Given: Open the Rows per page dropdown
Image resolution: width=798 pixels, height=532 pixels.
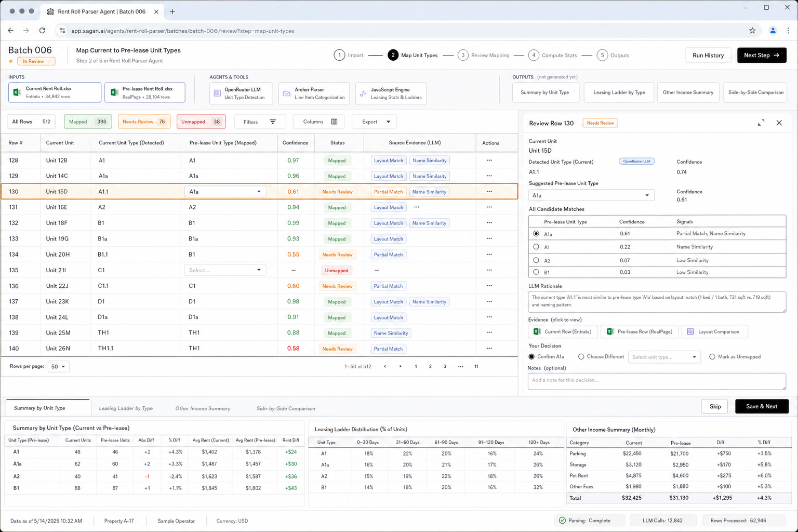Looking at the screenshot, I should point(59,366).
